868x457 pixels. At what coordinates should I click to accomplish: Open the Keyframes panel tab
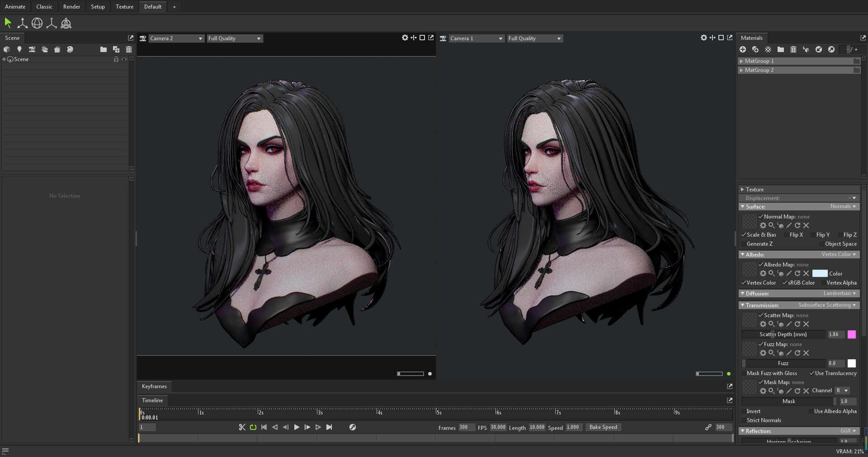[x=154, y=386]
